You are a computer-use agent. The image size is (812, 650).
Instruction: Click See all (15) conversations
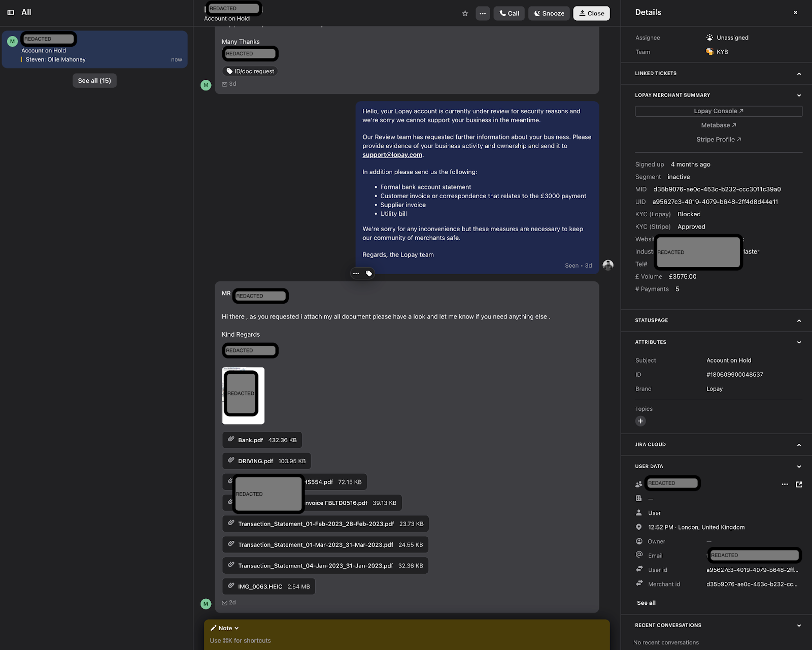point(94,81)
